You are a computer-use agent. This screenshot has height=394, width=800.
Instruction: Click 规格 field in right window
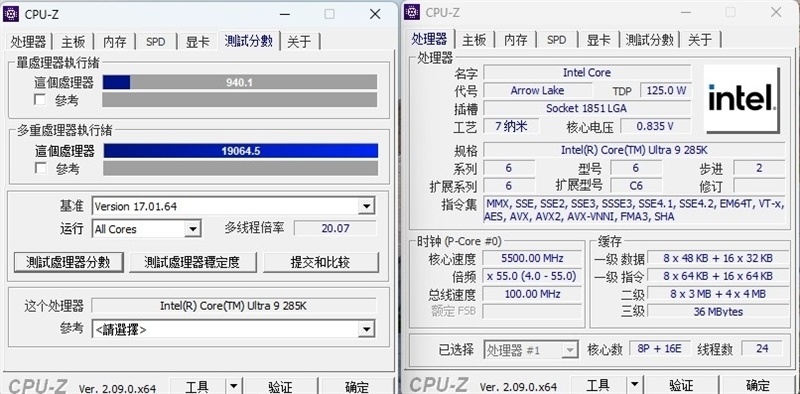pyautogui.click(x=634, y=150)
